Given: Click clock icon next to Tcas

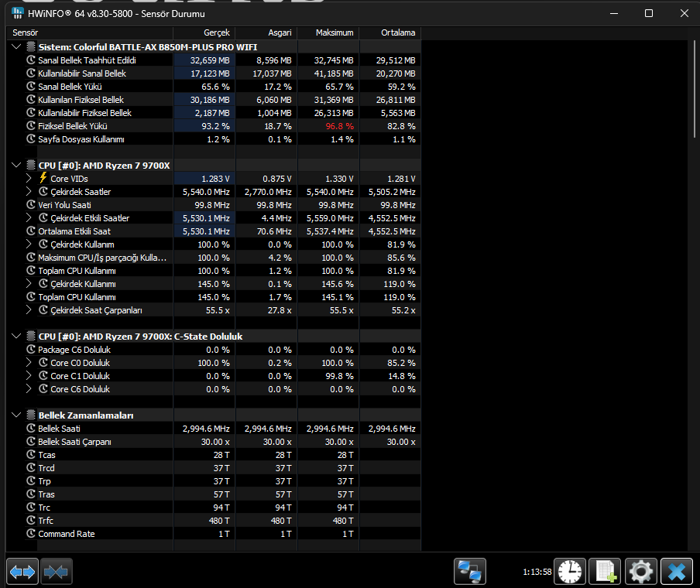Looking at the screenshot, I should (x=31, y=454).
